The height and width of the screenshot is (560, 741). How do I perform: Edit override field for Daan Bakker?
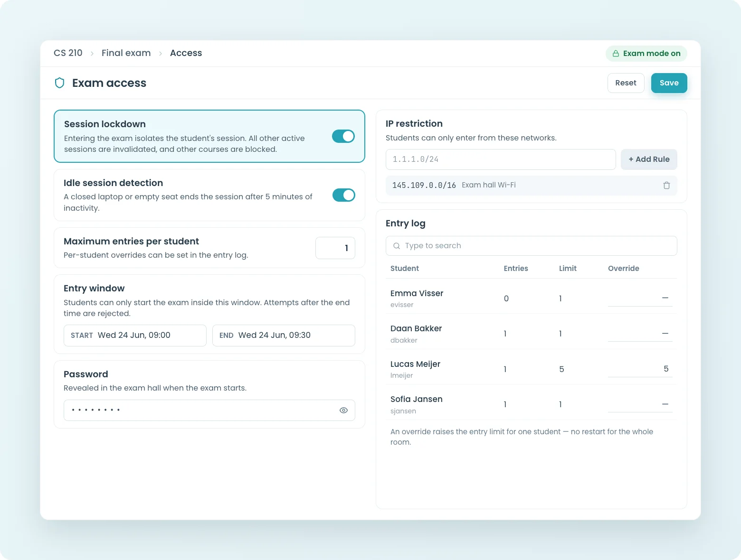[x=640, y=334]
